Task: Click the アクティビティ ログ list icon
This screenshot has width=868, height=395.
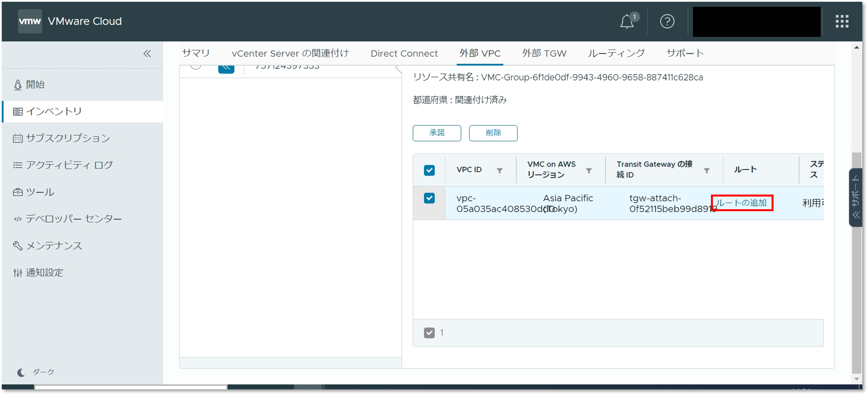Action: 18,165
